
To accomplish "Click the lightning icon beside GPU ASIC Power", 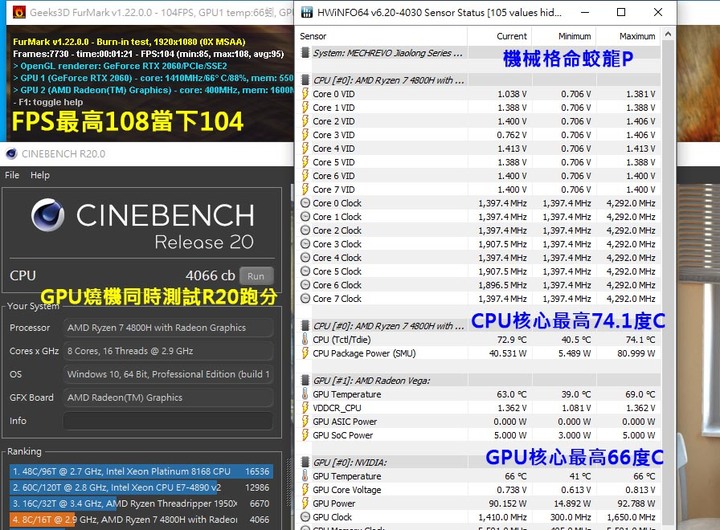I will (305, 421).
